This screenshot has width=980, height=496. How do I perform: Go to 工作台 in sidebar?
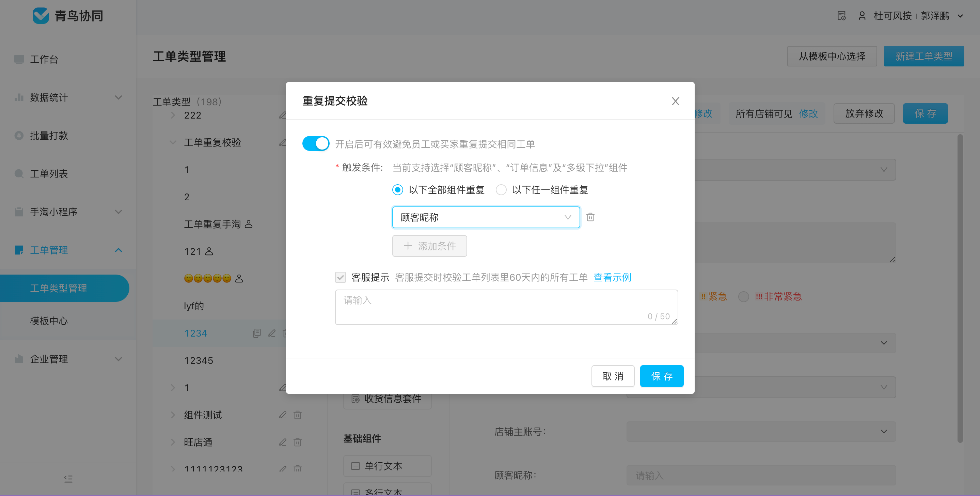(x=44, y=59)
